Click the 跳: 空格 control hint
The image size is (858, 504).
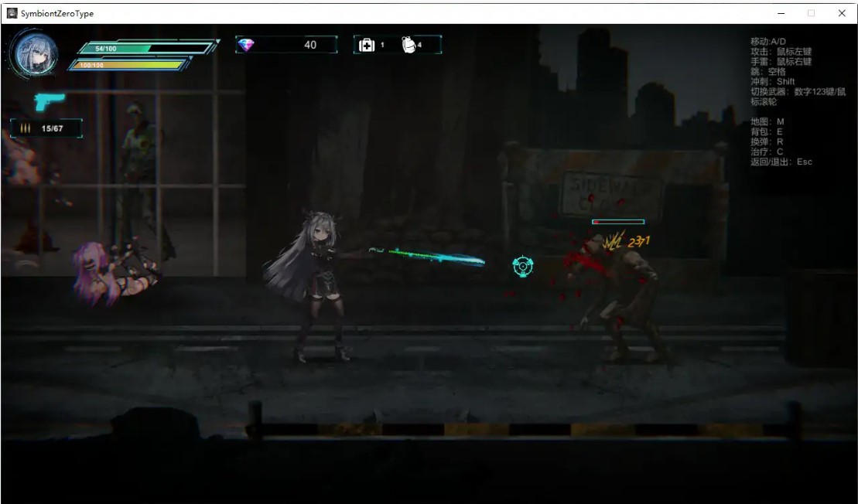click(767, 71)
